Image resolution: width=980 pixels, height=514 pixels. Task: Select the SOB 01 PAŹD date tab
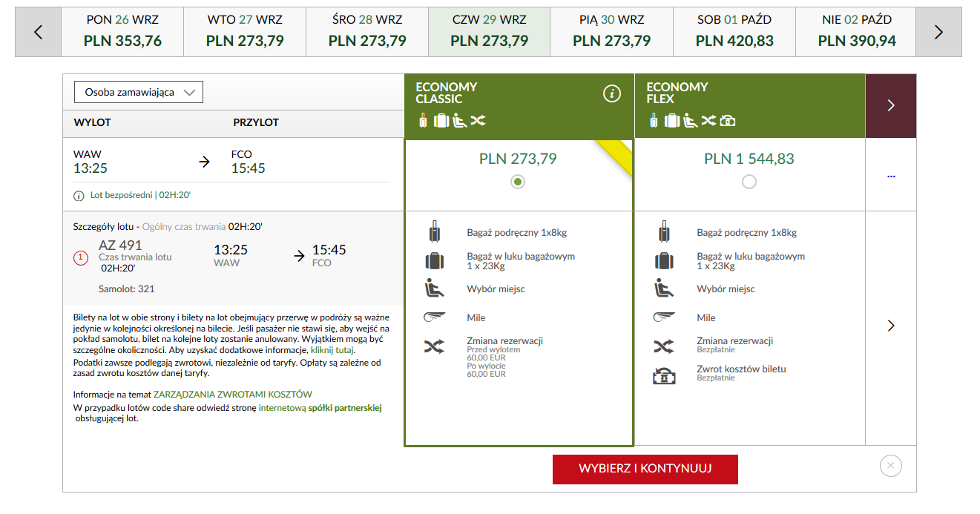(x=734, y=32)
